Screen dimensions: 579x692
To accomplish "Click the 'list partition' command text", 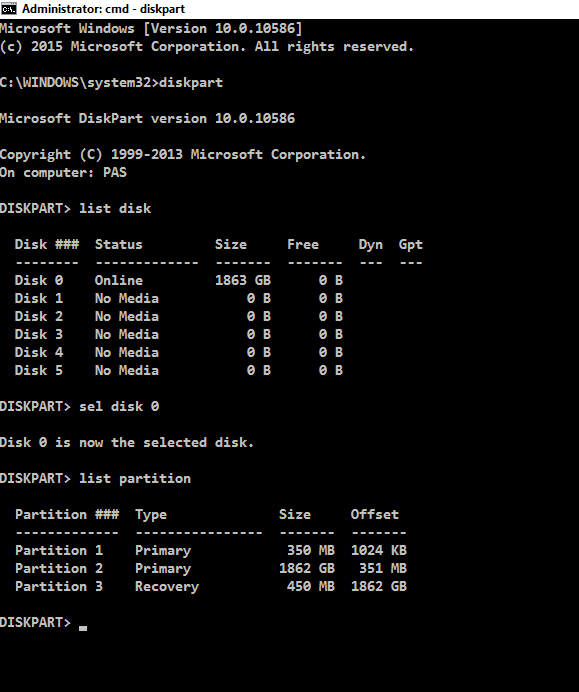I will pyautogui.click(x=135, y=479).
